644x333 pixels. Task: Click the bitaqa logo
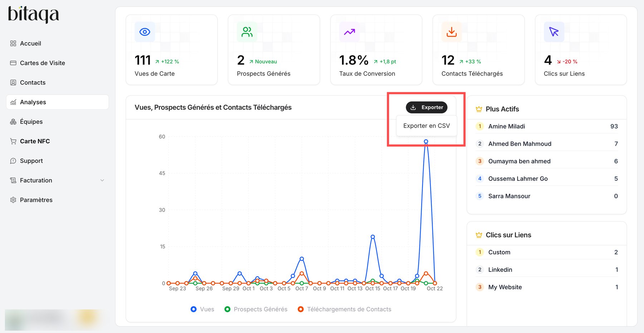[x=33, y=15]
